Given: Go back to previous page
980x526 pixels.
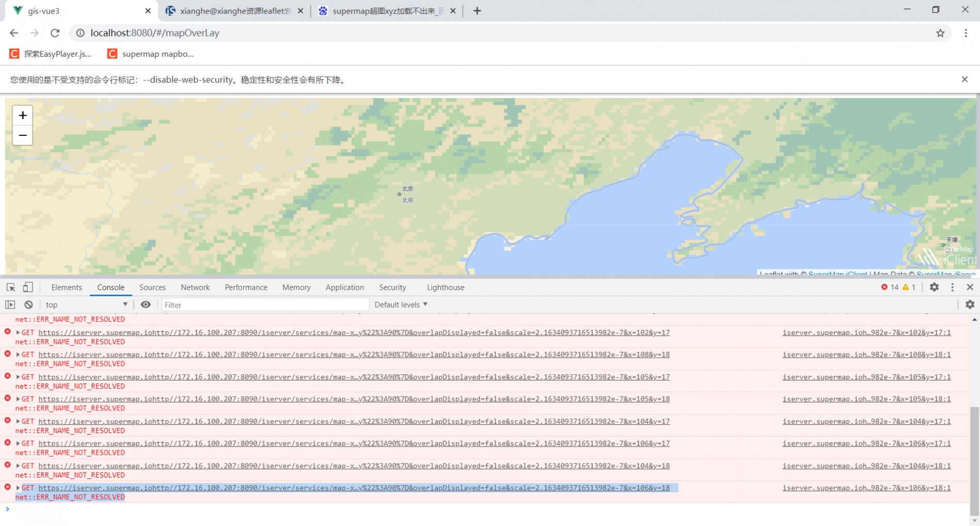Looking at the screenshot, I should click(x=14, y=33).
